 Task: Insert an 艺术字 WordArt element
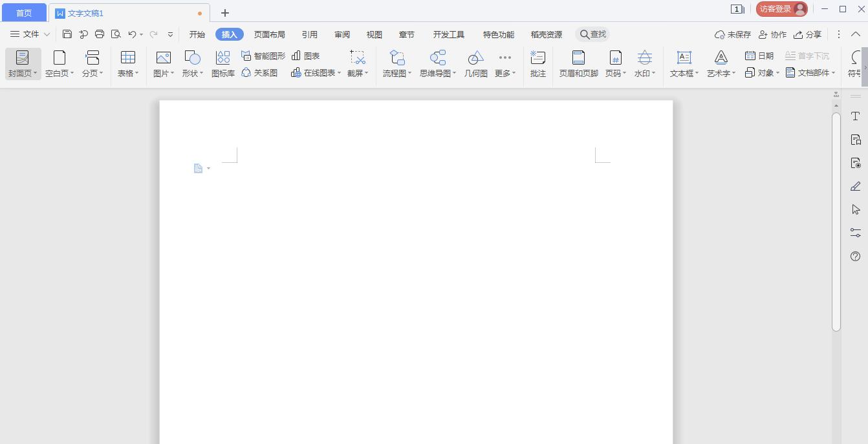pyautogui.click(x=718, y=63)
